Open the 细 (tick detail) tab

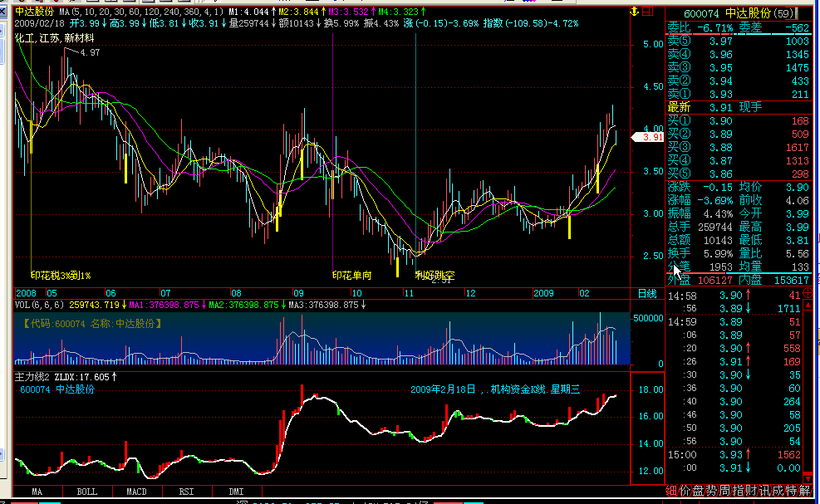[671, 491]
